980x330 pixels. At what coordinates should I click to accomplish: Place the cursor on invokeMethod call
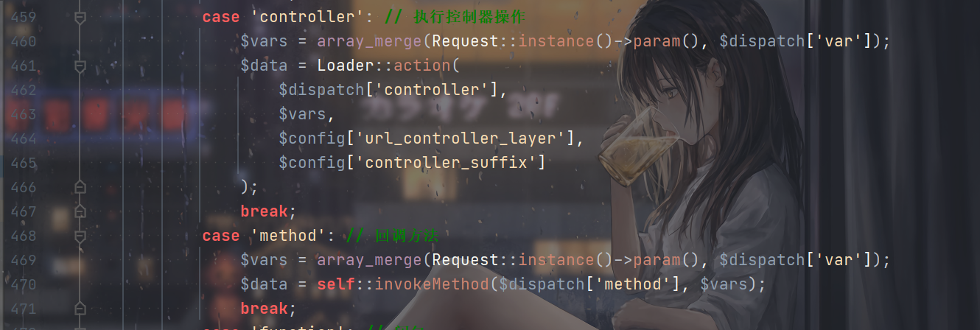pos(432,284)
